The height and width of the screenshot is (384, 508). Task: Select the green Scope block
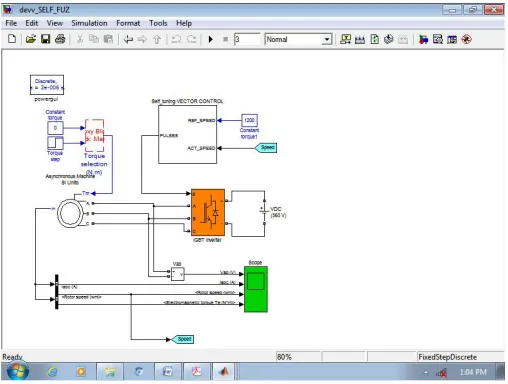(x=256, y=289)
